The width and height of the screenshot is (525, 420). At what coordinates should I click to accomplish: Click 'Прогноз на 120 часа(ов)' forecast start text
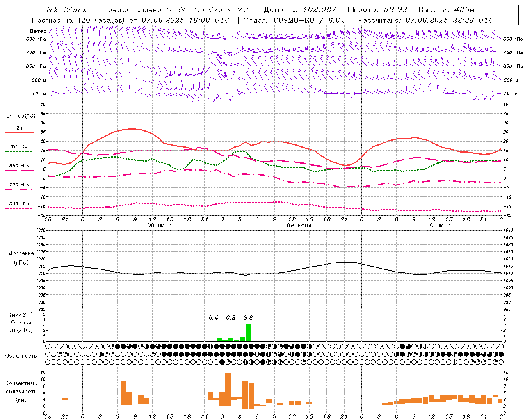[x=79, y=20]
